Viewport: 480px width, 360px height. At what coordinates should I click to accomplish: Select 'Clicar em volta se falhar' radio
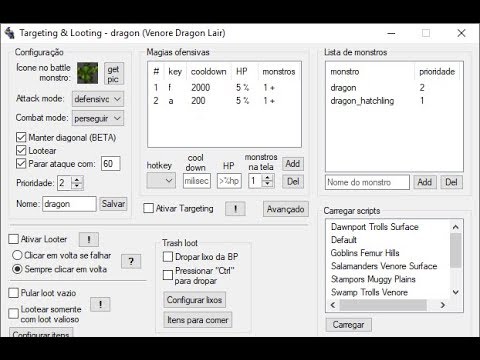coord(17,255)
